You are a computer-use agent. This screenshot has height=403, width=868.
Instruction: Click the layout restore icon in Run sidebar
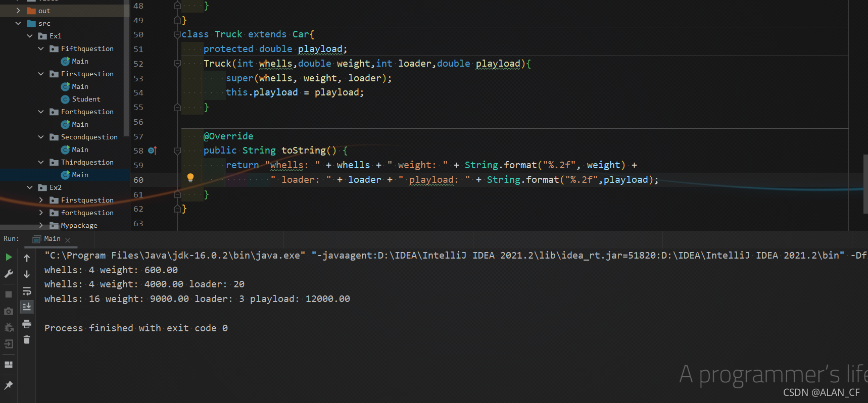point(9,365)
